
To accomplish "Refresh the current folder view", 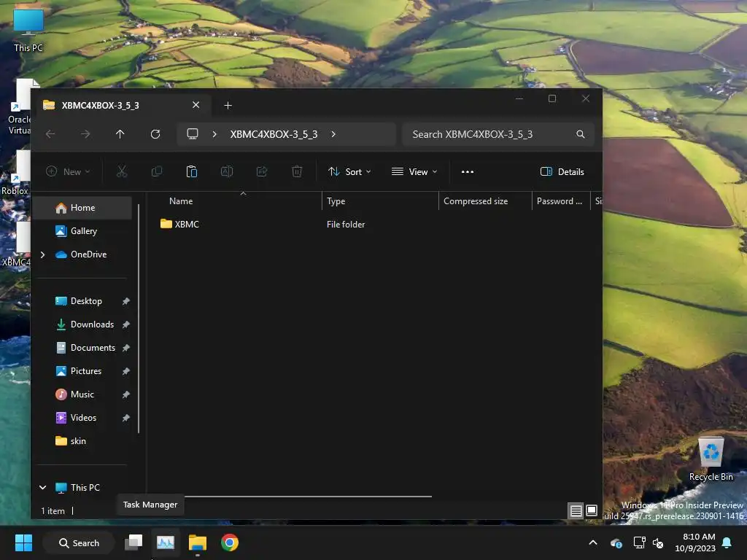I will point(155,134).
